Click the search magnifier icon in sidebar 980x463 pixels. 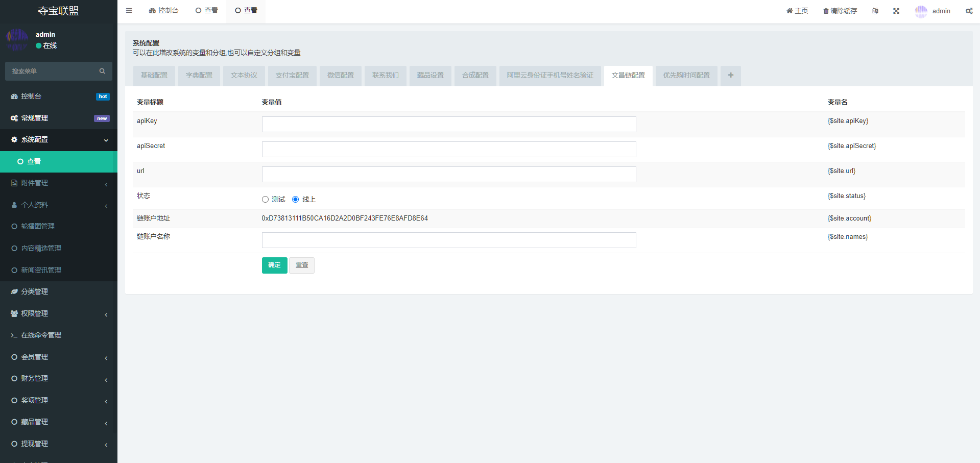click(x=102, y=71)
